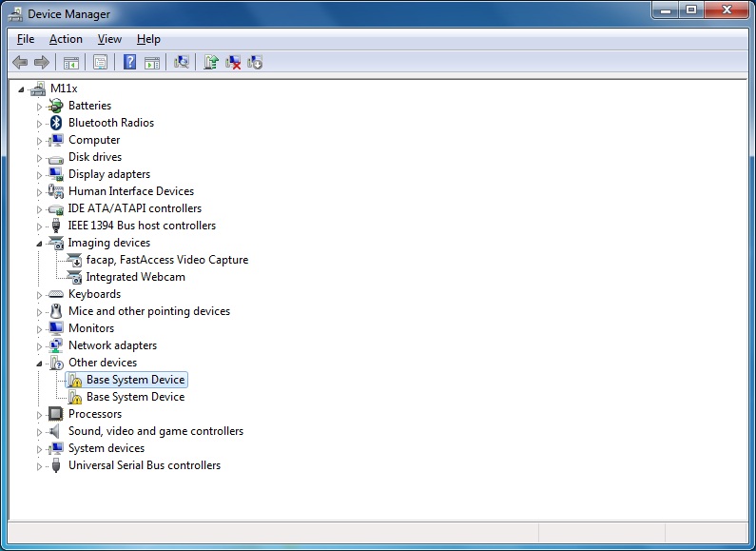Select the Network adapters label
This screenshot has height=551, width=756.
point(113,345)
